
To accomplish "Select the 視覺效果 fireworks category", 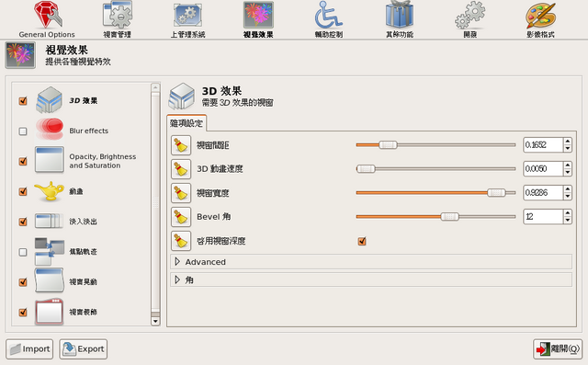I will coord(258,19).
